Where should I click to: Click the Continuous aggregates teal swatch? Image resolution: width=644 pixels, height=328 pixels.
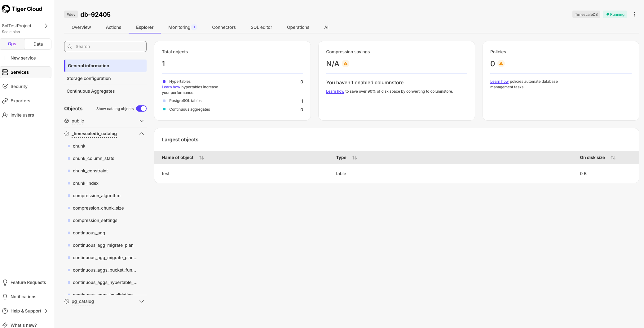164,109
